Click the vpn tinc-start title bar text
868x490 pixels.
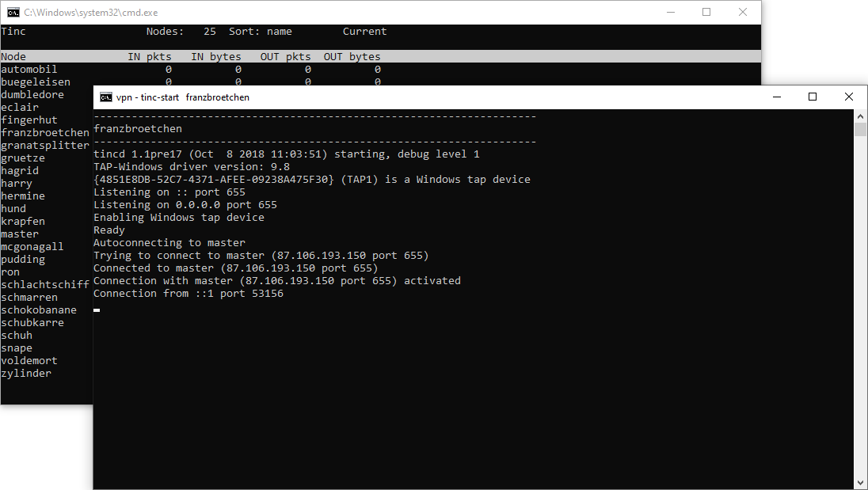tap(183, 97)
